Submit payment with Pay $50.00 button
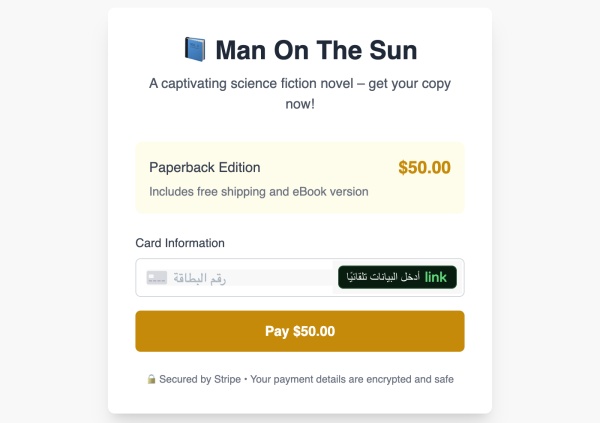Image resolution: width=600 pixels, height=423 pixels. (x=300, y=331)
